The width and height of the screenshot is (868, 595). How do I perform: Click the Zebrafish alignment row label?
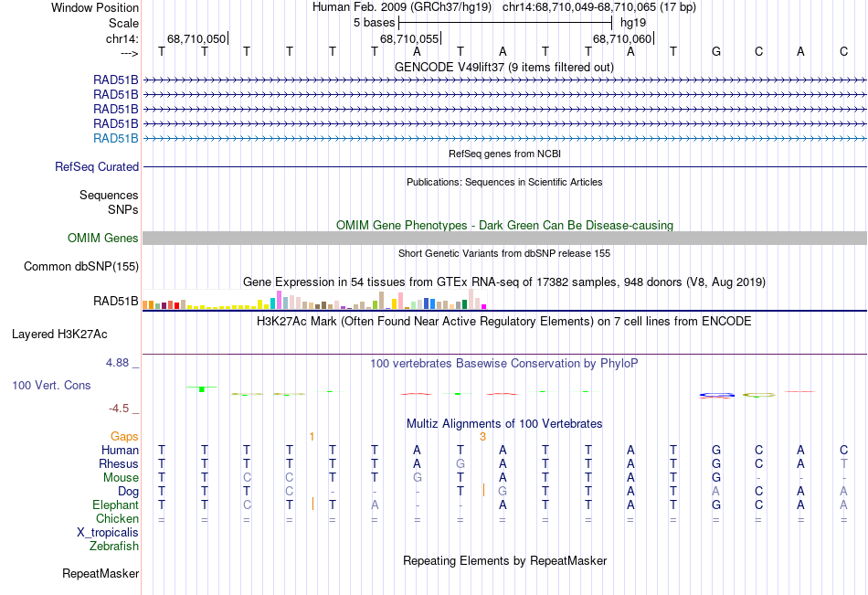click(114, 547)
